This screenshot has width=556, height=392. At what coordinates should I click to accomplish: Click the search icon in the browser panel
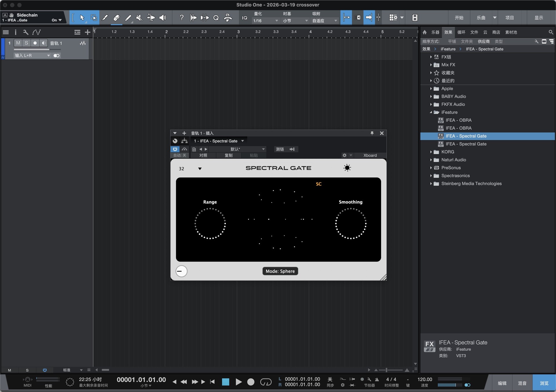tap(550, 32)
